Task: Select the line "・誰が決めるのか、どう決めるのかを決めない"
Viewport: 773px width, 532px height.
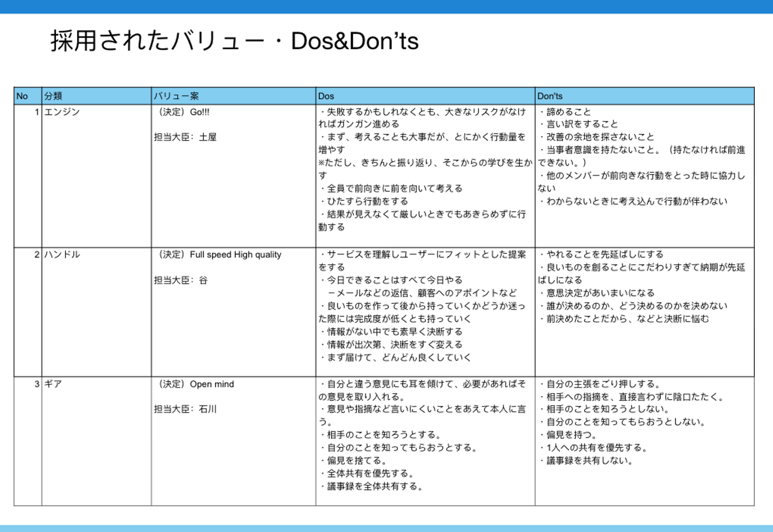Action: point(633,306)
